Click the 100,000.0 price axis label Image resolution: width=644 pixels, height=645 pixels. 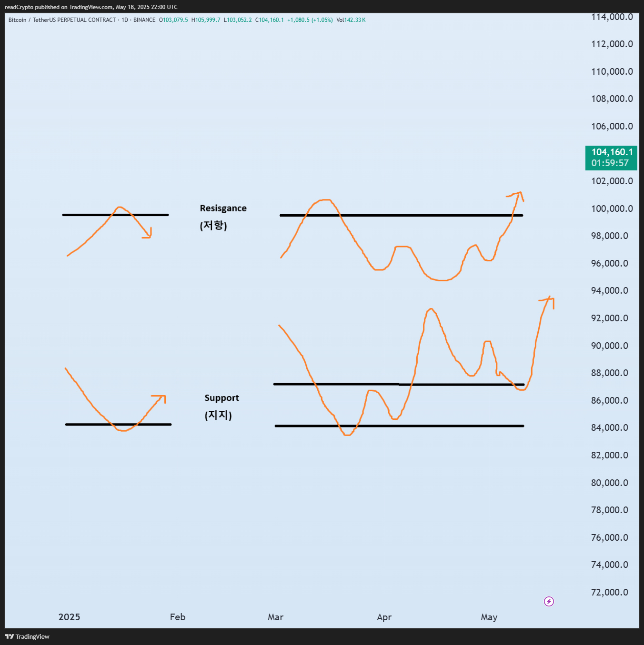(x=612, y=208)
